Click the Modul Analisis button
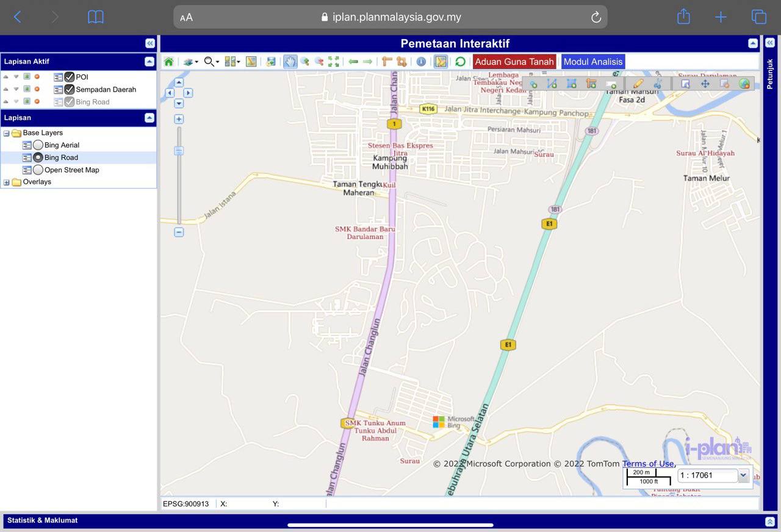The height and width of the screenshot is (532, 781). (x=592, y=62)
